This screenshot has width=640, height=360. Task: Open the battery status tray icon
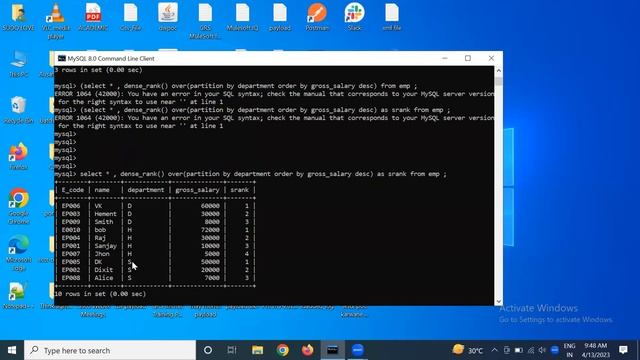click(x=519, y=350)
